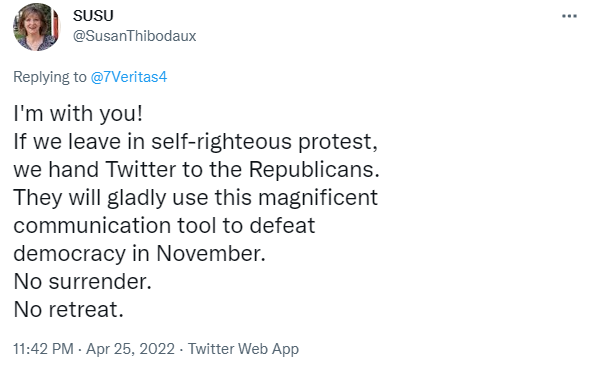Click the word 'Republicans' in the tweet

tap(314, 170)
